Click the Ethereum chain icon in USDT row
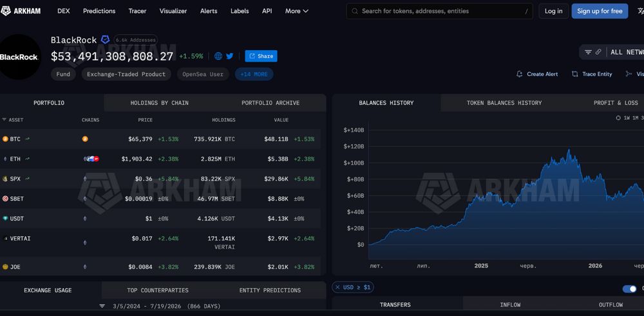Image resolution: width=644 pixels, height=316 pixels. [85, 219]
